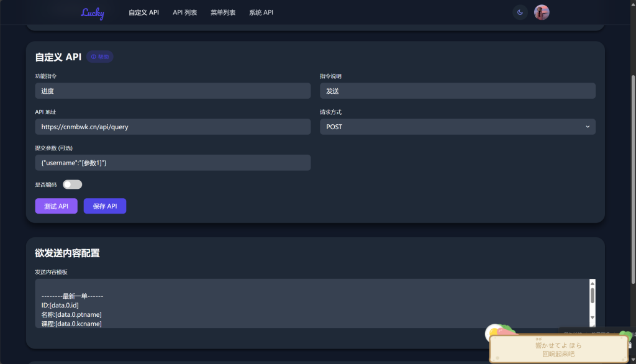
Task: Click the API 地址 input field
Action: (x=173, y=127)
